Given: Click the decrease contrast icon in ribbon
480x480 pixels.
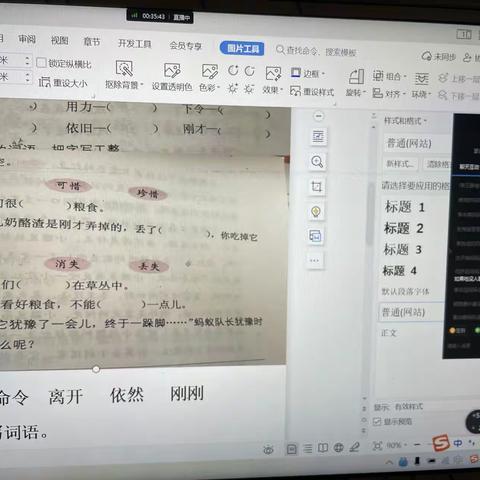Looking at the screenshot, I should click(249, 71).
